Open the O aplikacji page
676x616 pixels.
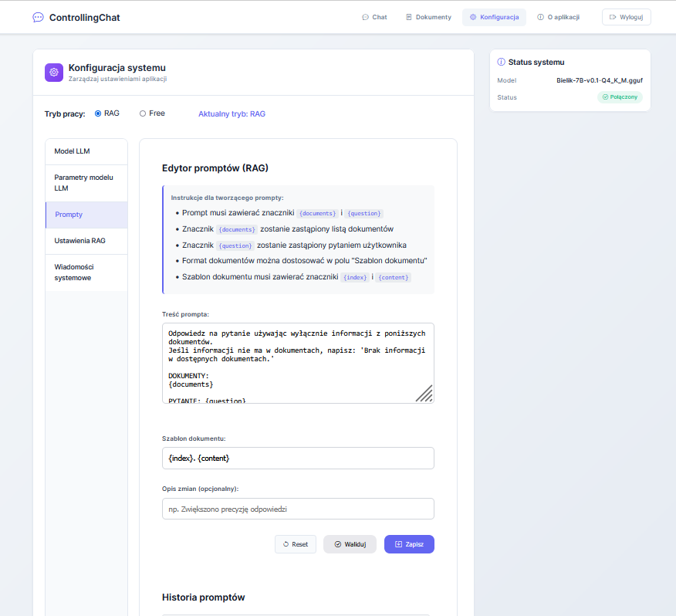coord(558,17)
